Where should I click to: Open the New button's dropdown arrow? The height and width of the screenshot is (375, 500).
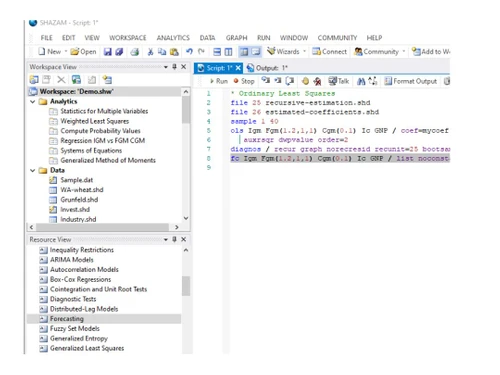pos(66,51)
